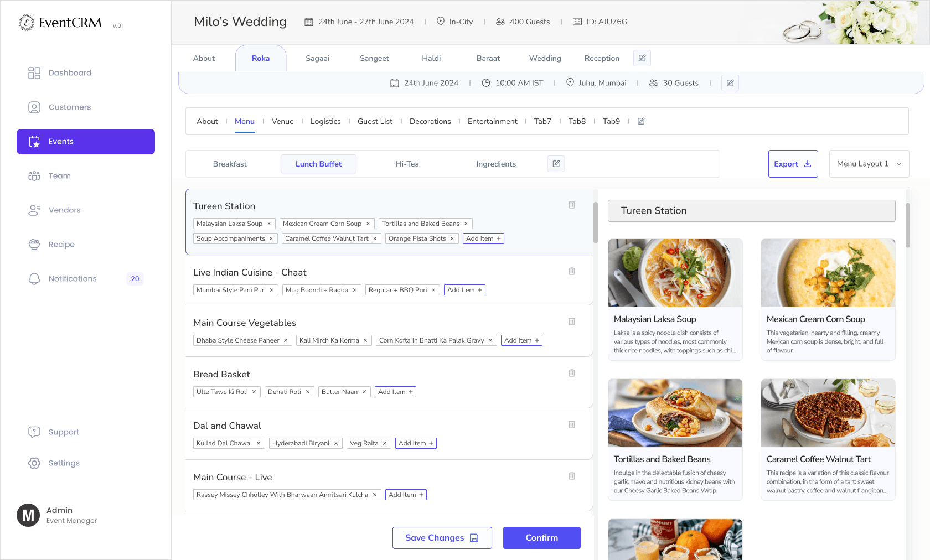The image size is (930, 560).
Task: Remove Veg Raita tag
Action: (385, 443)
